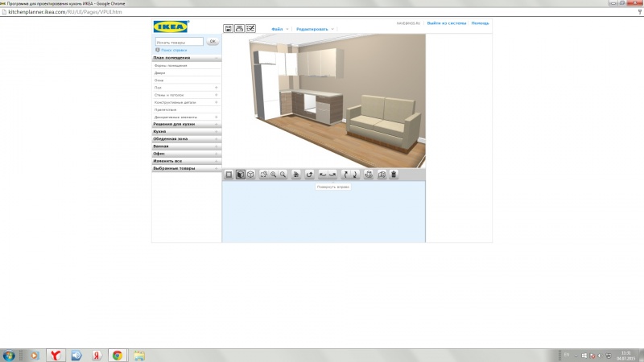Open the Редактировать dropdown menu

[313, 29]
